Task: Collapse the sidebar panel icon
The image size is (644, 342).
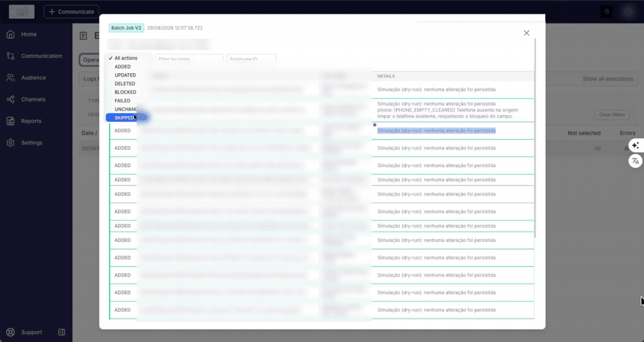Action: [x=62, y=332]
